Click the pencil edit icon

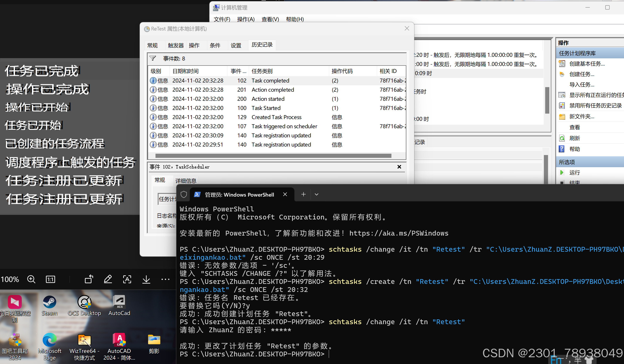(108, 279)
